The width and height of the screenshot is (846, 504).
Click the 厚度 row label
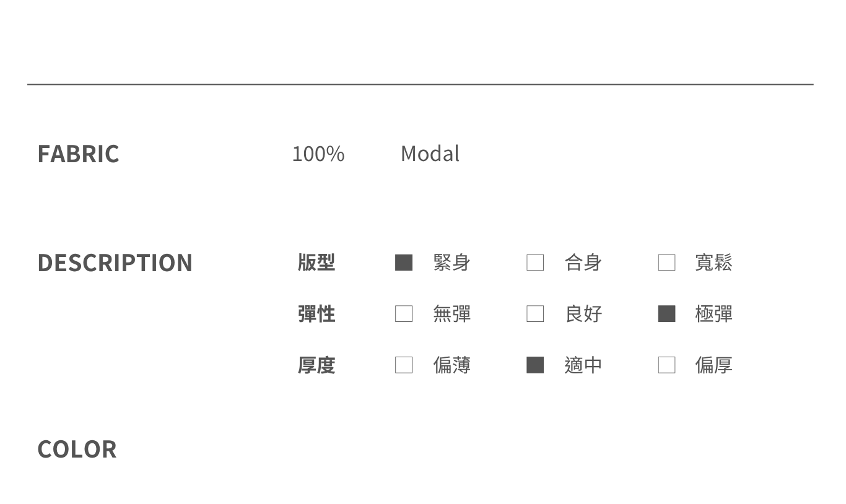[316, 365]
